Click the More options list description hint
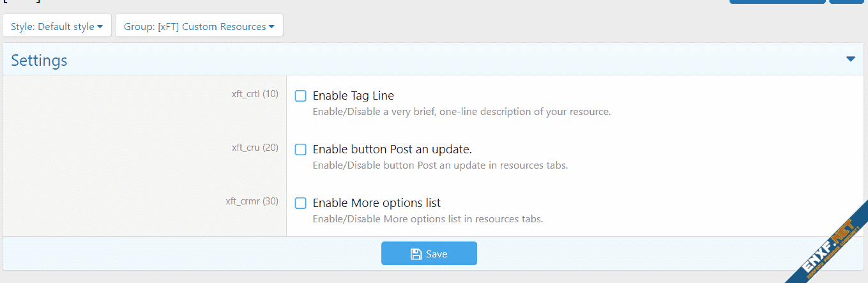 point(427,219)
